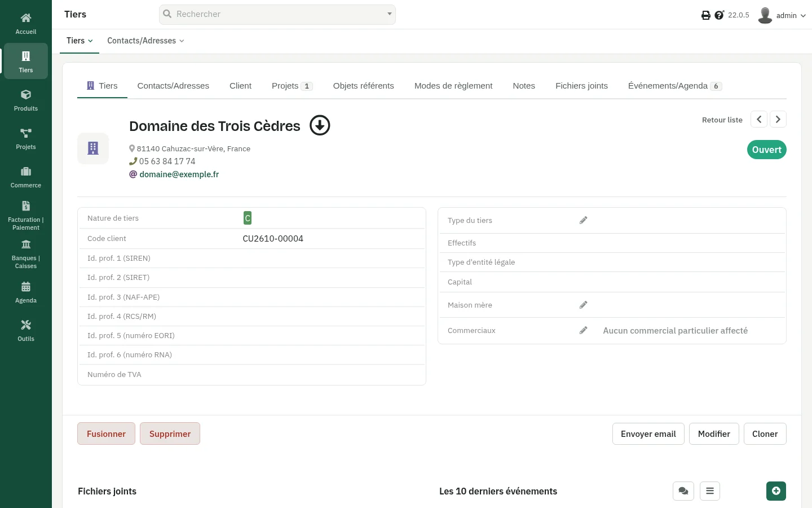Open the Fichiers joints tab
The width and height of the screenshot is (812, 508).
581,86
